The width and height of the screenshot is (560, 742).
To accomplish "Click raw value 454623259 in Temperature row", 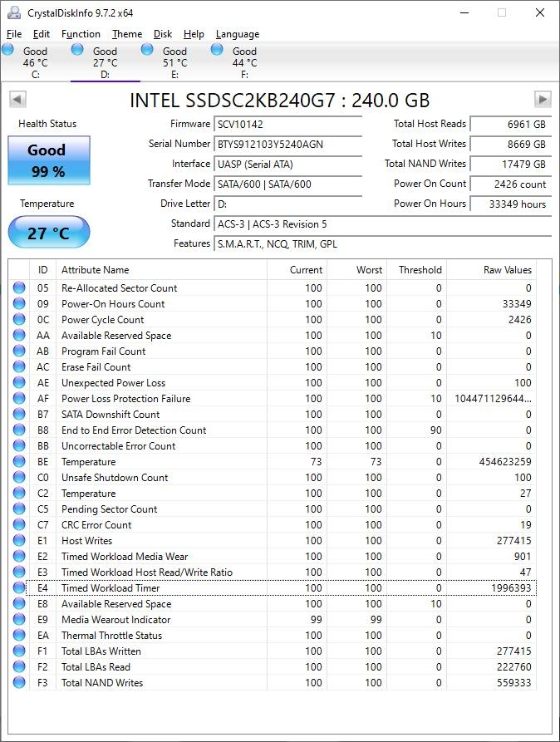I will point(505,461).
